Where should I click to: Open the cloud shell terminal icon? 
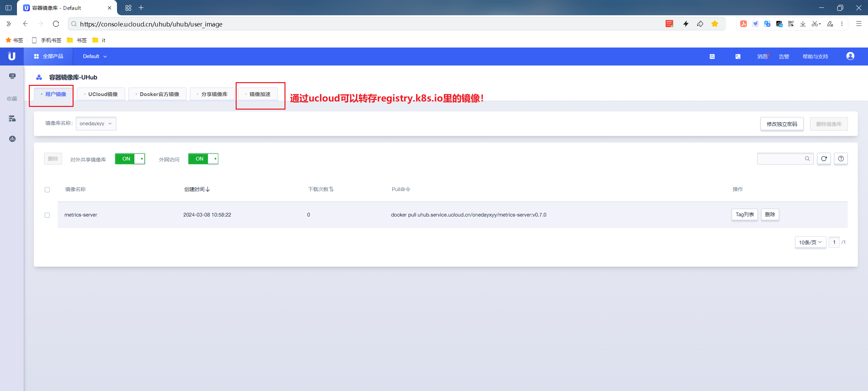pyautogui.click(x=738, y=57)
